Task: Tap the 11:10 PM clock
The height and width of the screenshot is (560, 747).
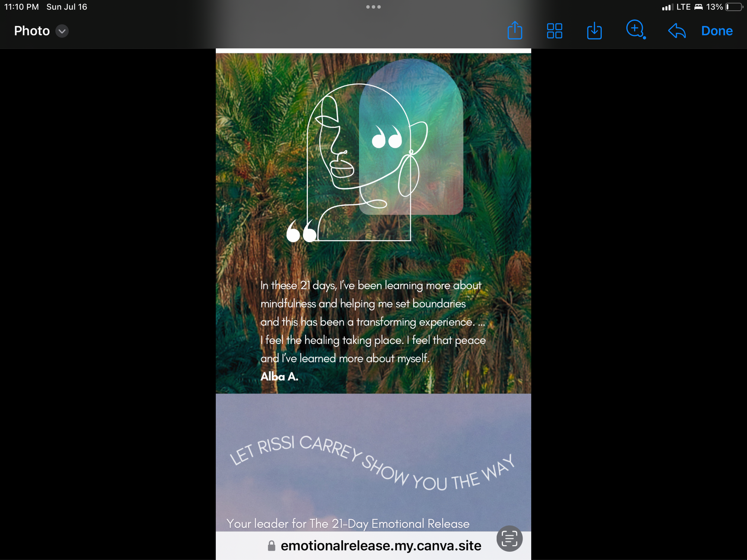Action: click(22, 7)
